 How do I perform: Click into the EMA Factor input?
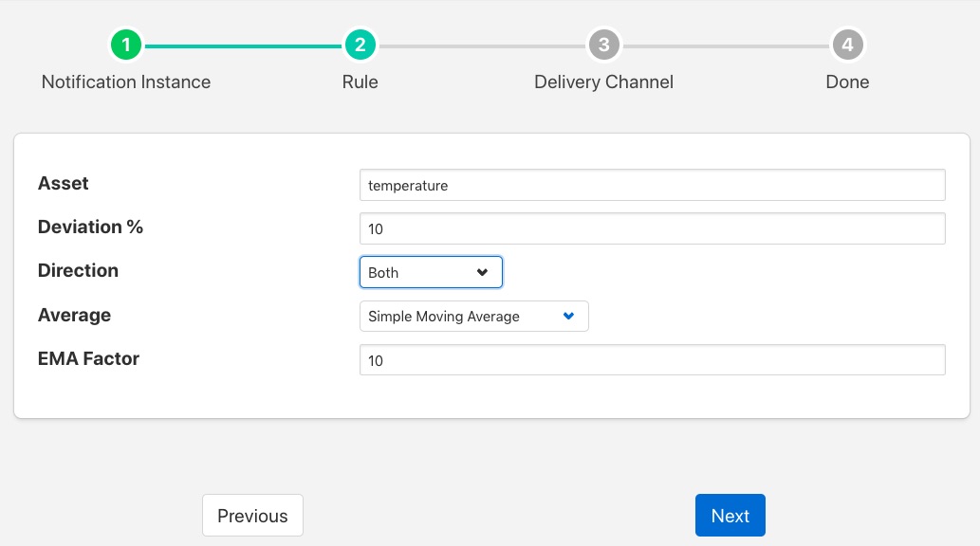(x=652, y=360)
